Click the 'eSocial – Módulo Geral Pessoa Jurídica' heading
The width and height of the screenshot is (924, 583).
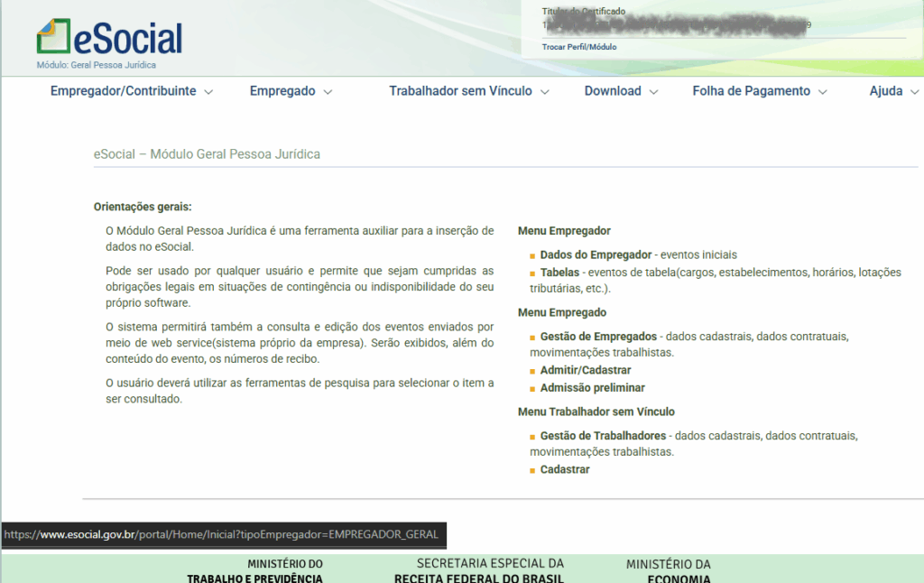[207, 154]
